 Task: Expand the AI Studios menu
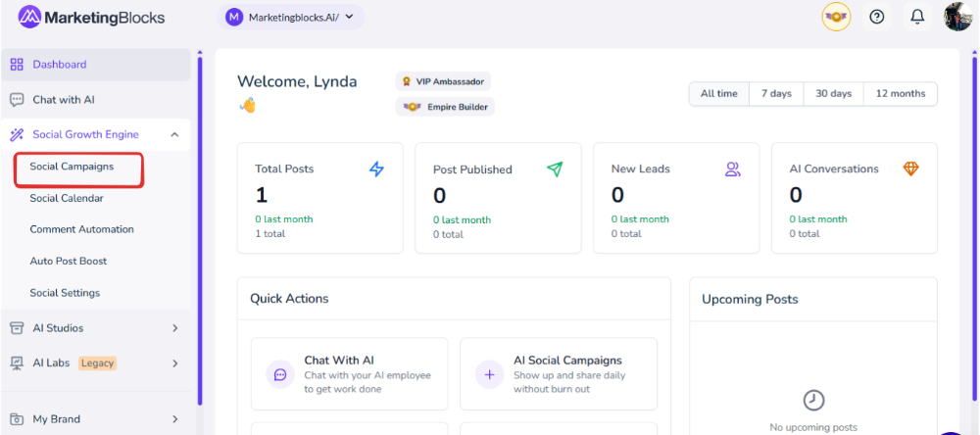pos(174,328)
